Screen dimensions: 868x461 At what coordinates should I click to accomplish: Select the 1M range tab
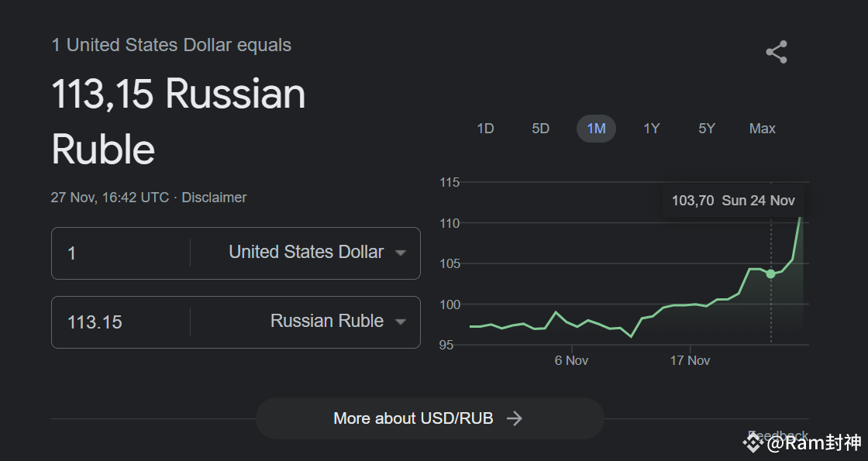[x=596, y=129]
